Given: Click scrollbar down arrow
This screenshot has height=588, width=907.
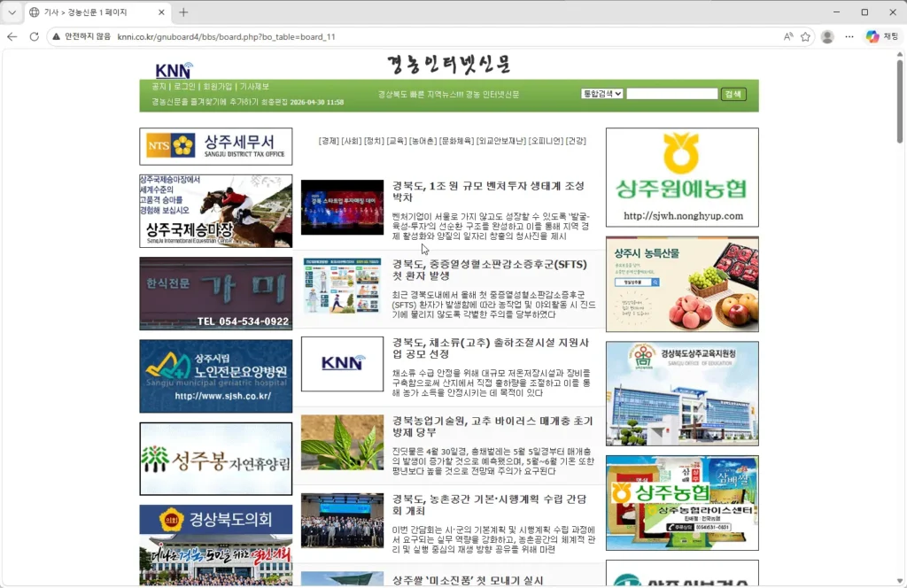Looking at the screenshot, I should [900, 581].
